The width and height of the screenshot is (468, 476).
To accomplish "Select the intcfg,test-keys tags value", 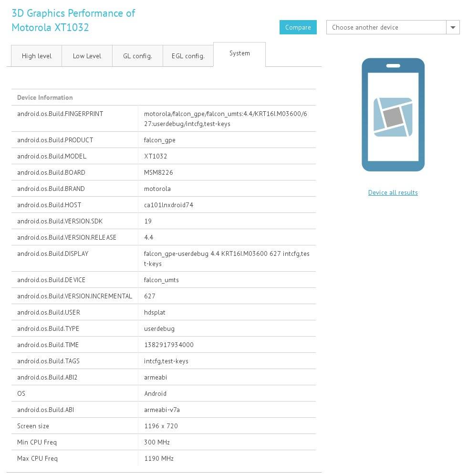I will point(166,361).
